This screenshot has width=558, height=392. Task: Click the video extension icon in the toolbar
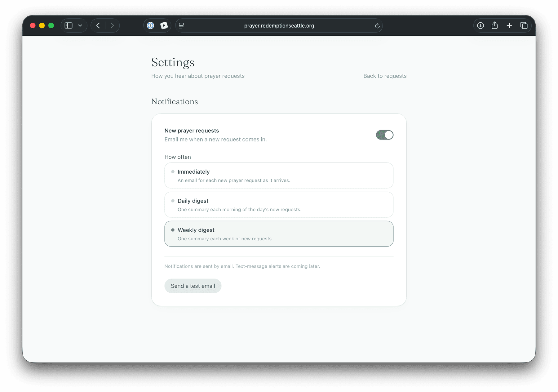pos(164,25)
